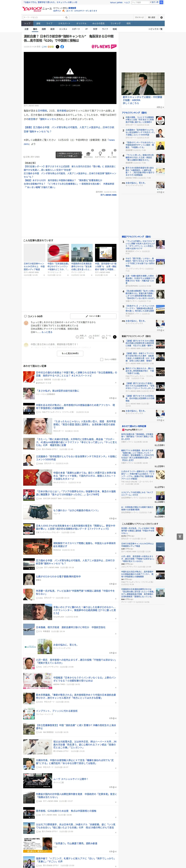Open the トップ main tab
This screenshot has width=186, height=868.
tap(28, 24)
